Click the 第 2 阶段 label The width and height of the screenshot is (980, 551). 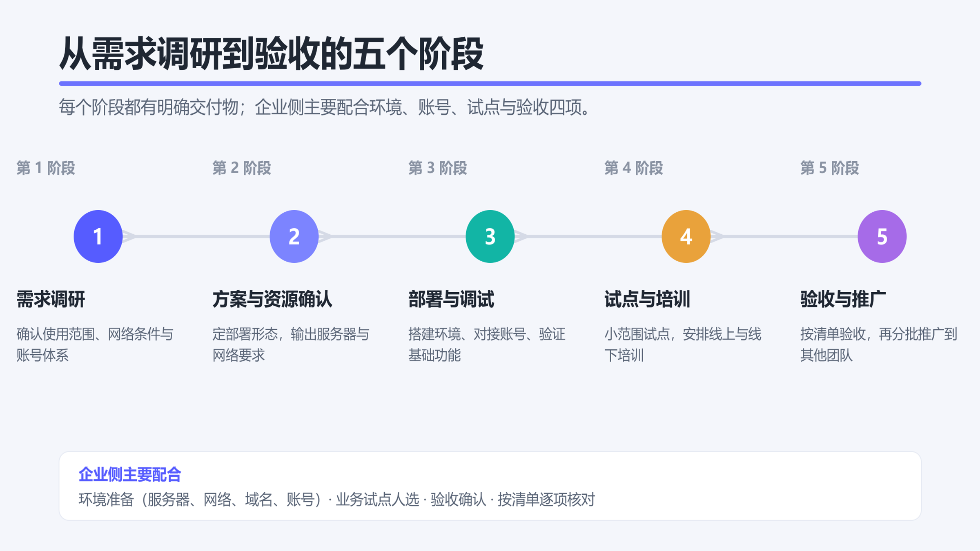click(242, 168)
